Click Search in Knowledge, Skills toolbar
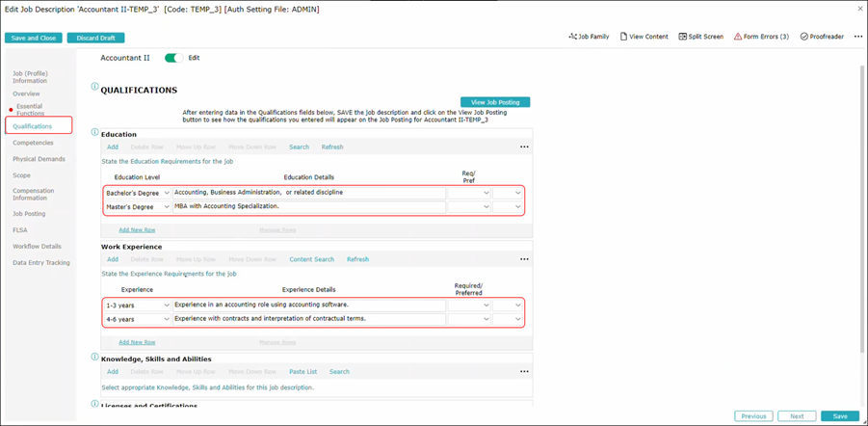Screen dimensions: 868x426 click(339, 372)
